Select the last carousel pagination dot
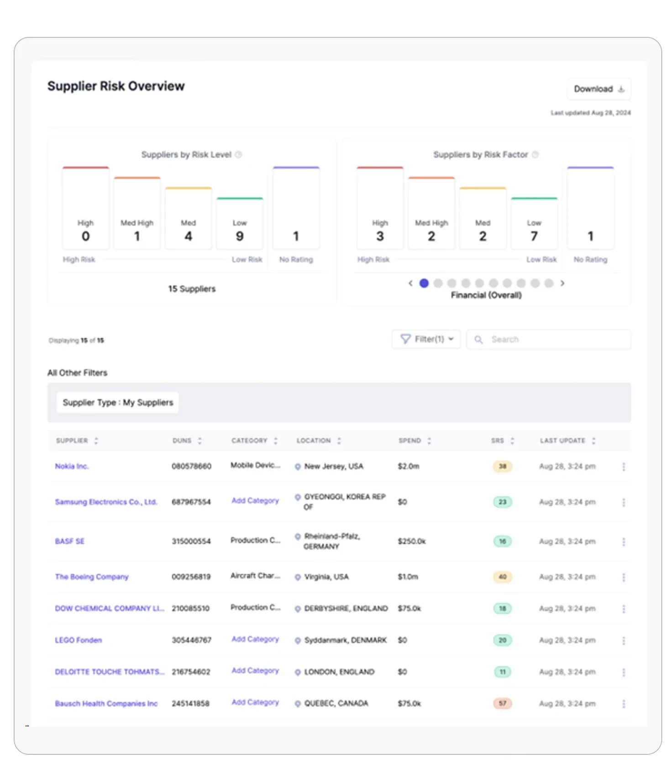This screenshot has width=672, height=784. pos(549,283)
